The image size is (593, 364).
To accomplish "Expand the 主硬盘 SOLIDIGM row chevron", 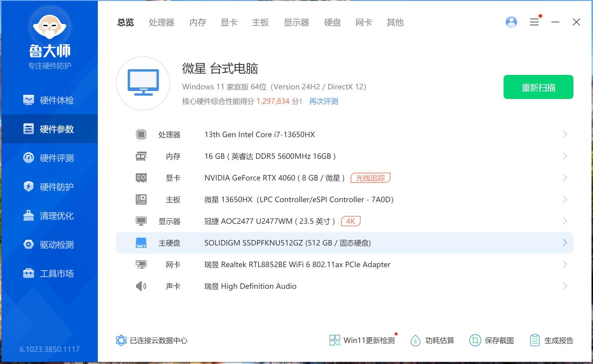I will tap(565, 243).
